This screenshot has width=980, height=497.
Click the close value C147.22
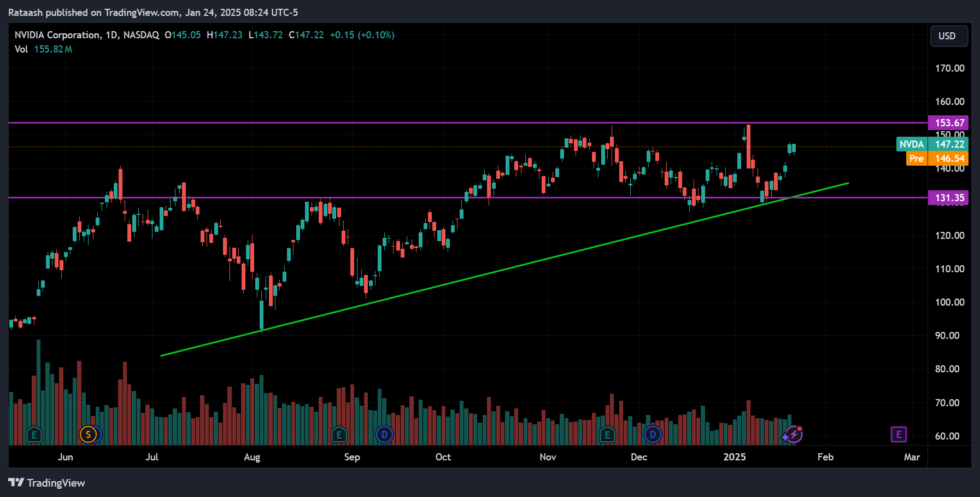306,35
